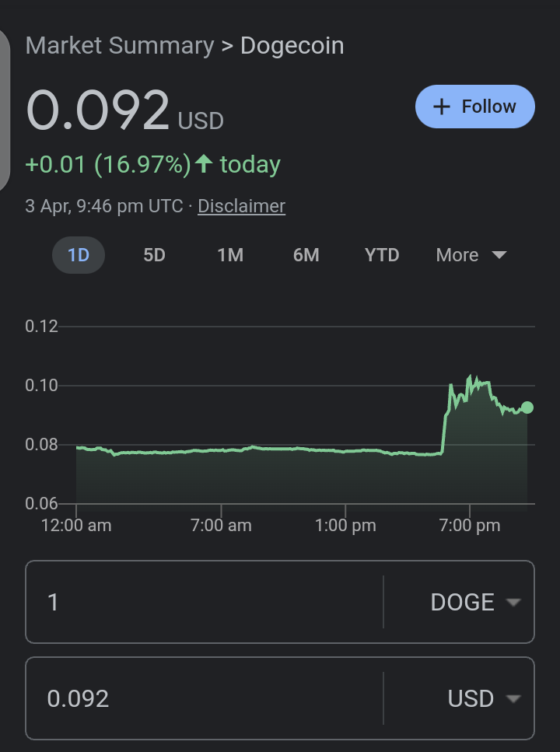Open the Disclaimer link

click(x=241, y=206)
